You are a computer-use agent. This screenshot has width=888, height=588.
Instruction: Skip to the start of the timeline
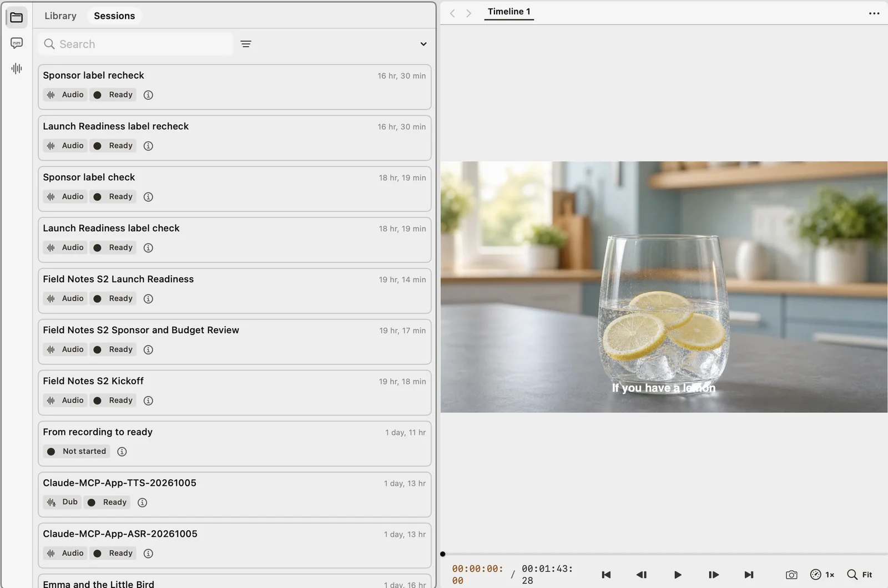(x=606, y=575)
